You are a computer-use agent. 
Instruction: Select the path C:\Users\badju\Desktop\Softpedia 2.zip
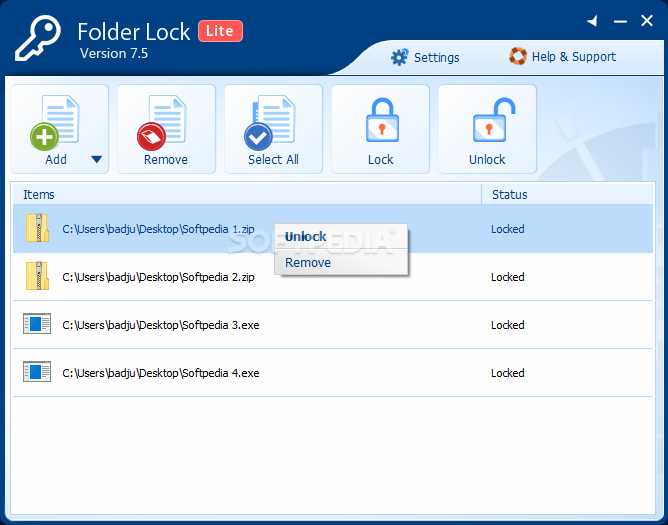(x=158, y=277)
